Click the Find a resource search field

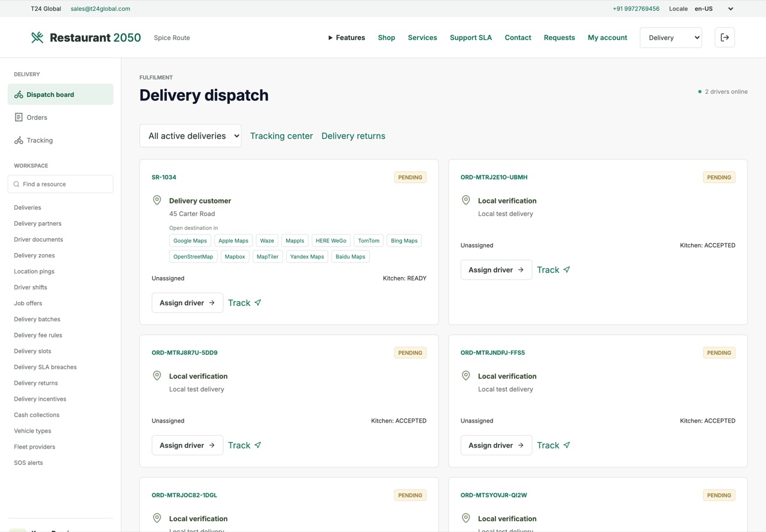pyautogui.click(x=60, y=184)
